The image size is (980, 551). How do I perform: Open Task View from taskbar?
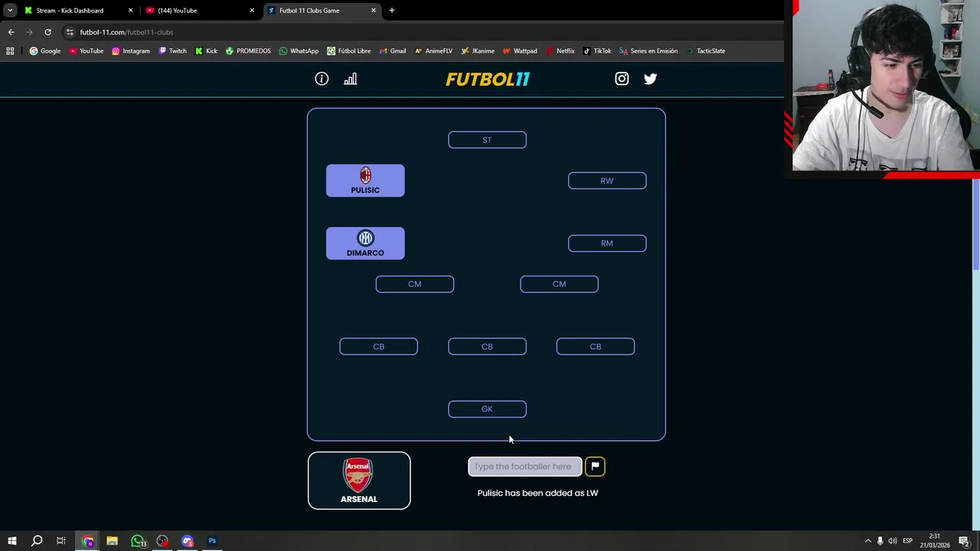60,541
